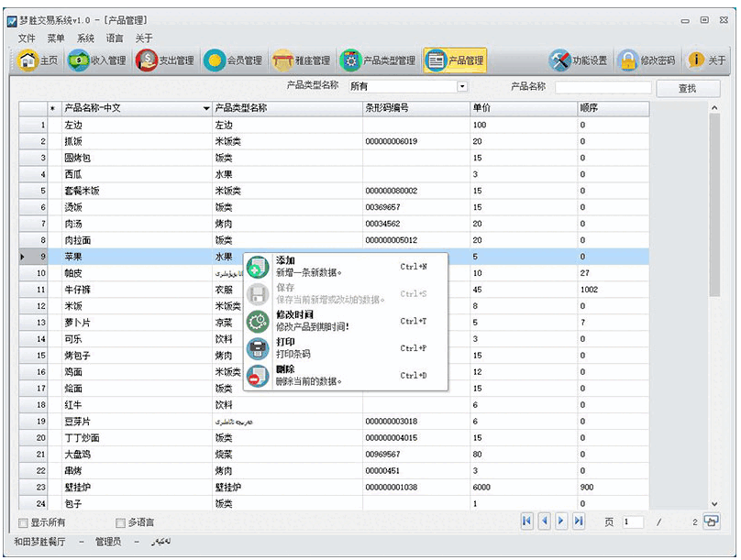Click the last-page navigation control
The image size is (741, 560).
pos(579,522)
